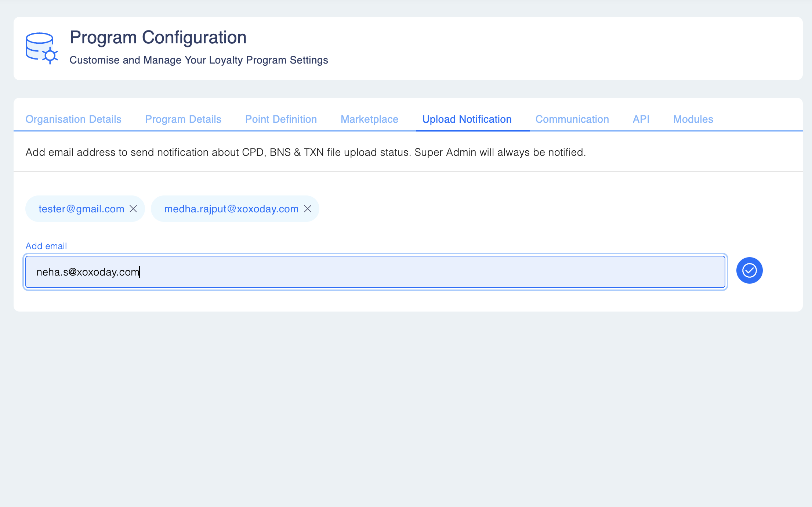Open the Organisation Details tab
The image size is (812, 507).
pos(73,119)
